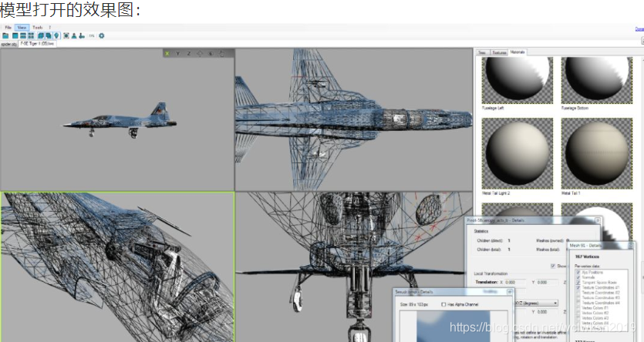Toggle show normals icon
The image size is (644, 342).
(x=74, y=35)
